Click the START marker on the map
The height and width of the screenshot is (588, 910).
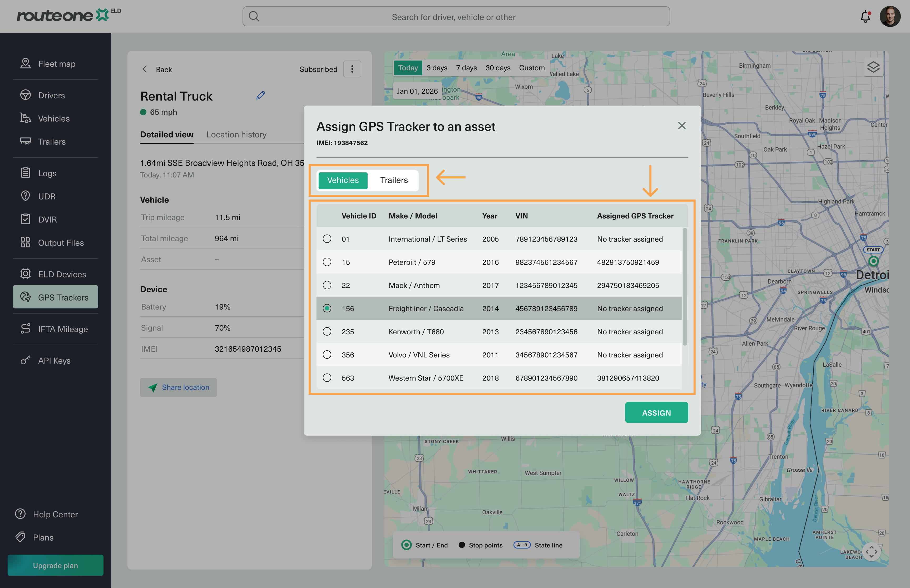873,261
